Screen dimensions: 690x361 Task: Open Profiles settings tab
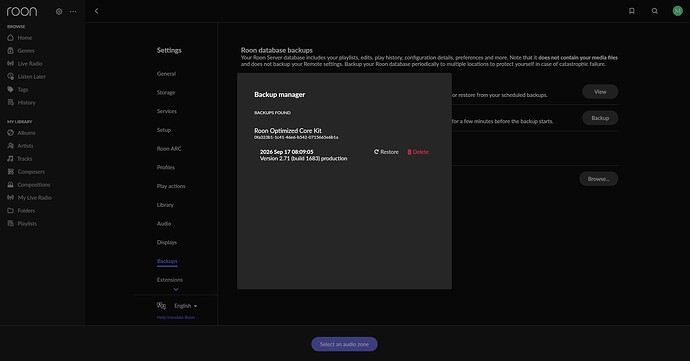[x=166, y=167]
